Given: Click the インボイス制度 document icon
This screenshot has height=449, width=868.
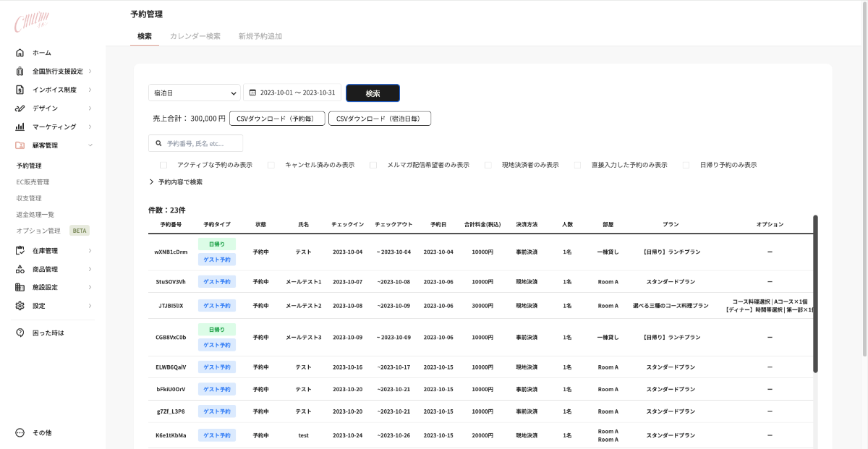Looking at the screenshot, I should pyautogui.click(x=20, y=90).
